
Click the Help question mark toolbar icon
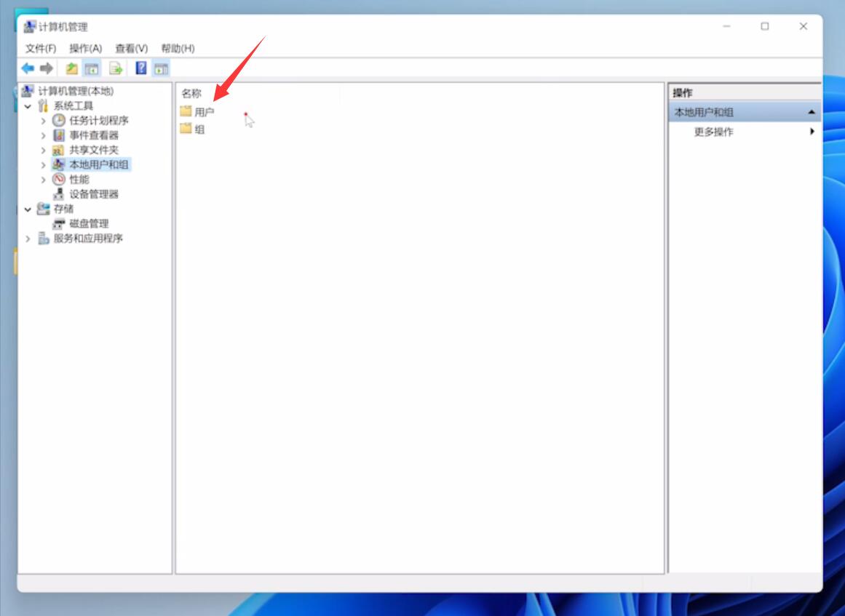(x=141, y=68)
